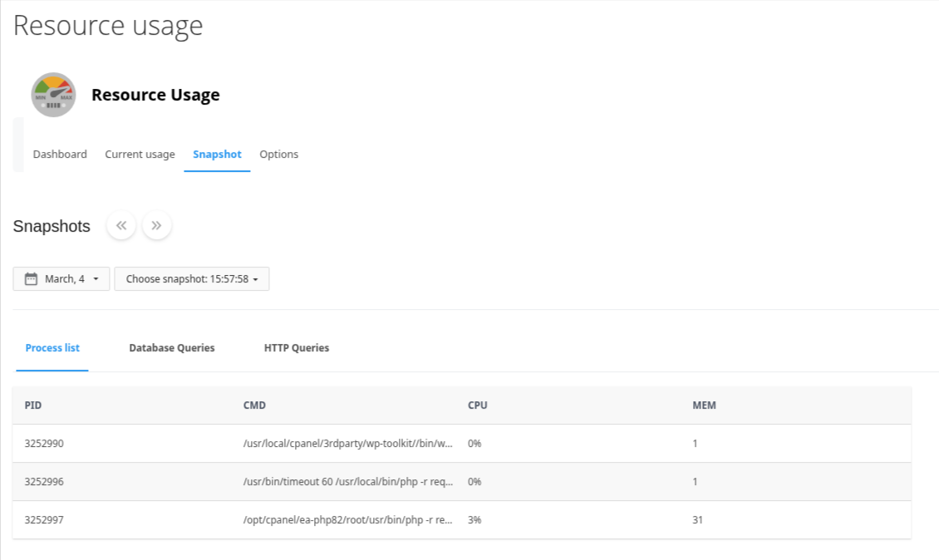The height and width of the screenshot is (560, 939).
Task: Click the calendar icon in the date picker
Action: point(32,279)
